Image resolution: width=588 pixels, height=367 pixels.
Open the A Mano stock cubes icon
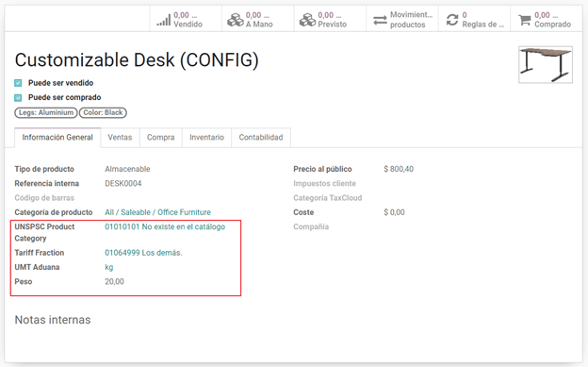[x=236, y=20]
